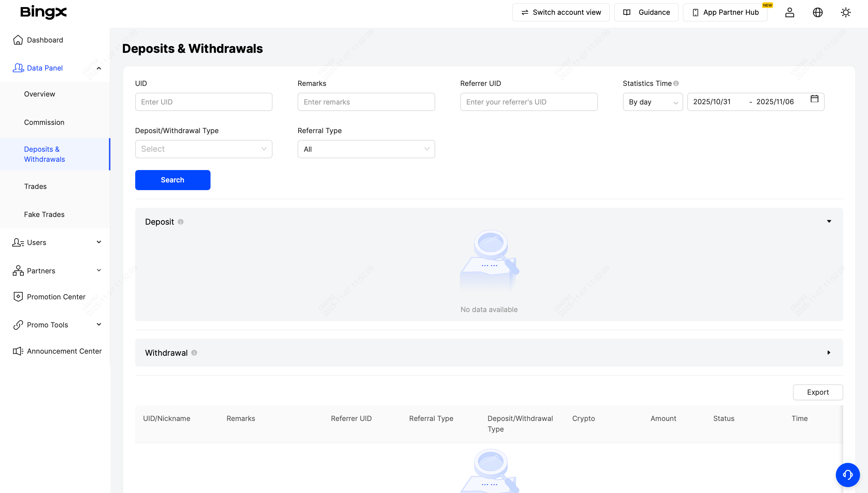Open the customer support headset button

(x=847, y=475)
